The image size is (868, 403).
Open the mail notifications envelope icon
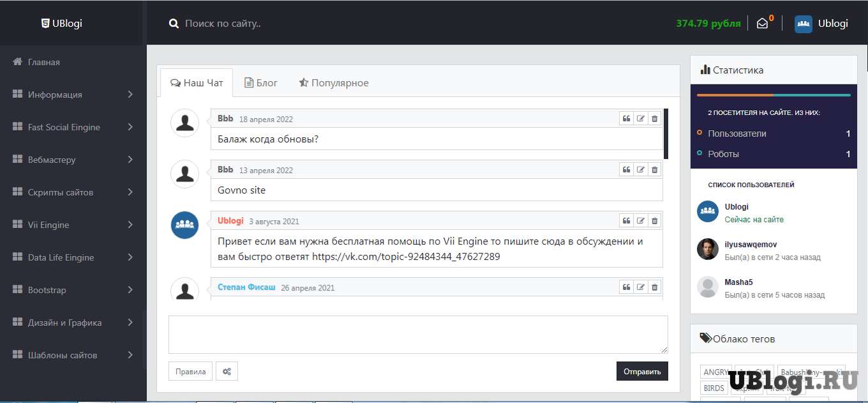click(x=762, y=24)
